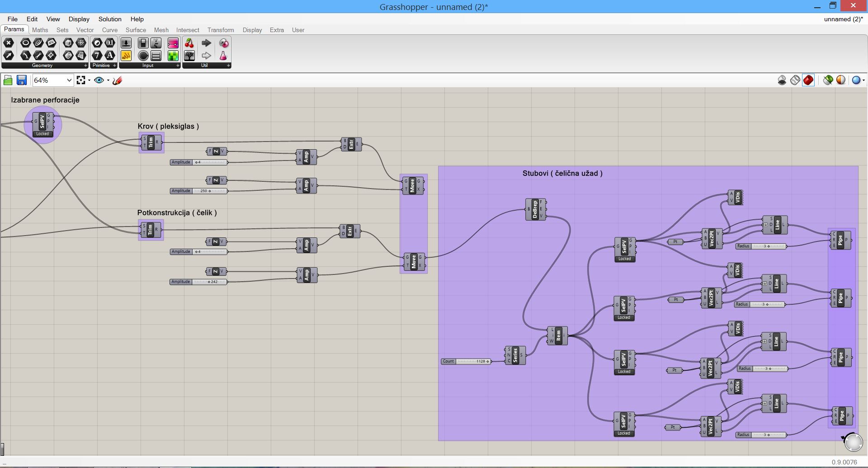Image resolution: width=868 pixels, height=468 pixels.
Task: Pick the Cherry Picker component in Util
Action: pos(189,43)
